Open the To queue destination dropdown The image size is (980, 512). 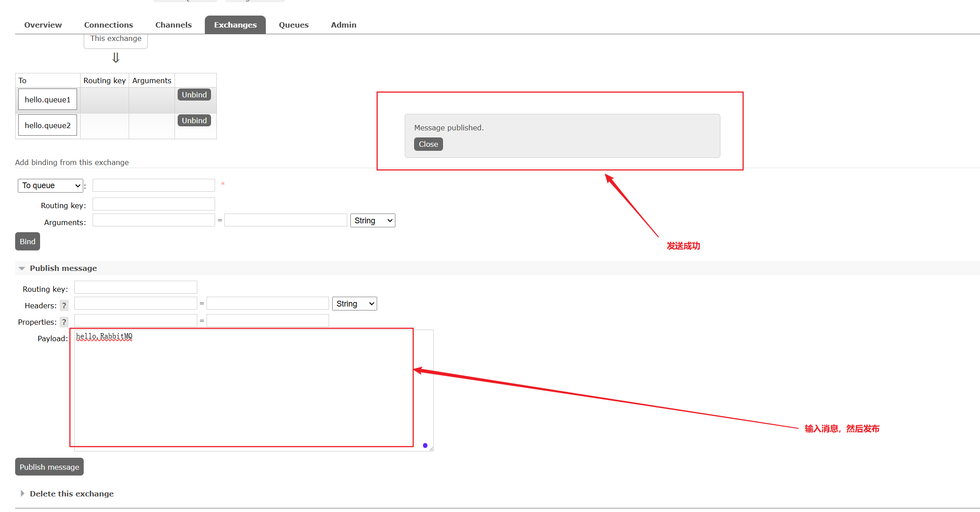(x=50, y=185)
